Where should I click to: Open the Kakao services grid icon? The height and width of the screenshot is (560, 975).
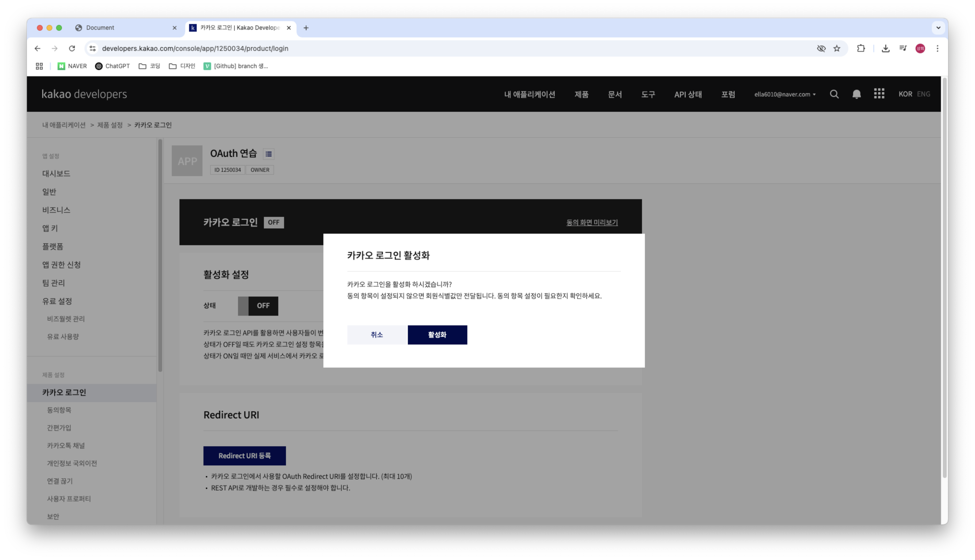click(x=879, y=94)
